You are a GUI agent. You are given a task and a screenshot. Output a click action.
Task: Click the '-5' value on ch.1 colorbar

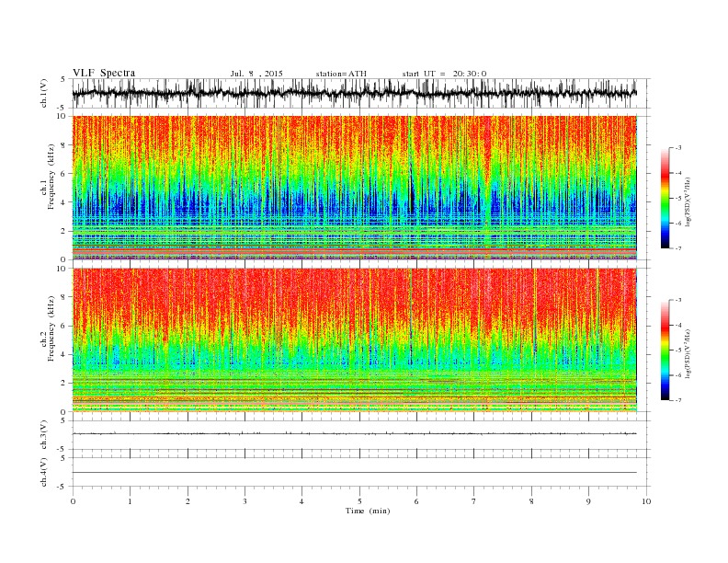(x=677, y=199)
